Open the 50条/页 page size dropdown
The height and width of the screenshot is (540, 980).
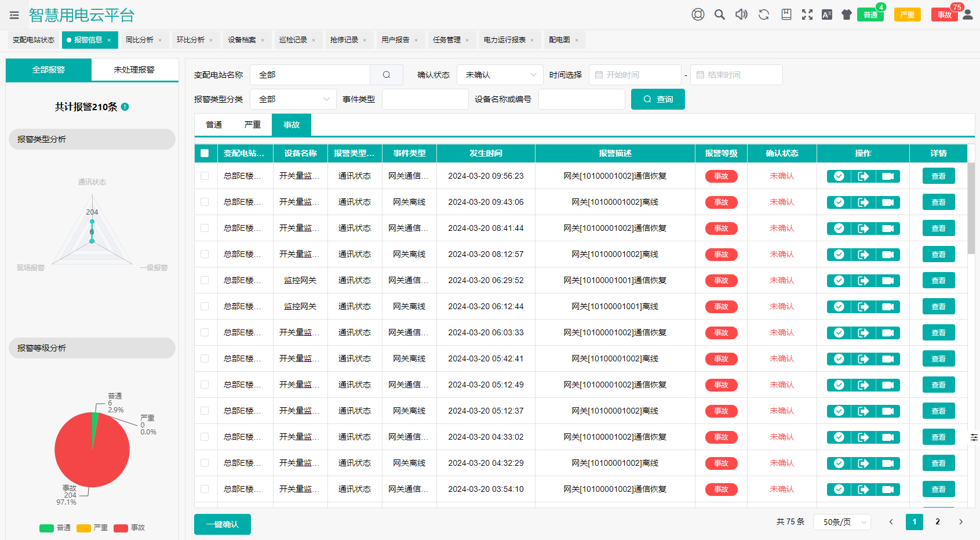842,522
